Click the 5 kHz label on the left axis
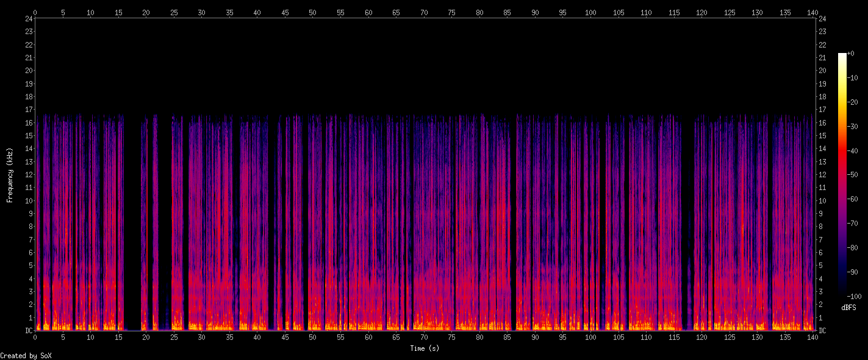Screen dimensions: 868x360 pos(29,266)
